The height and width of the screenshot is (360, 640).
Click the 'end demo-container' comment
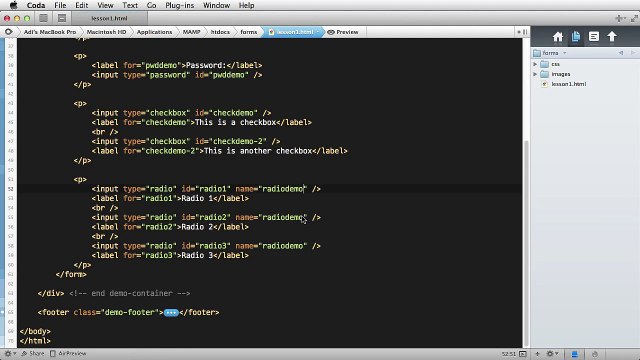[x=129, y=293]
